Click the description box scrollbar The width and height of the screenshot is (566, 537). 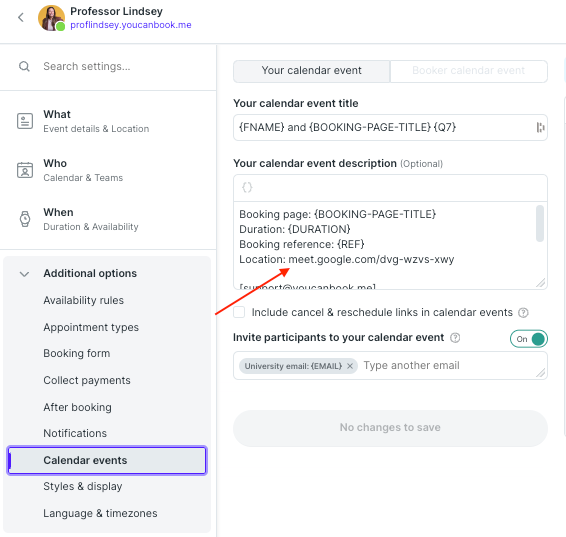[540, 223]
